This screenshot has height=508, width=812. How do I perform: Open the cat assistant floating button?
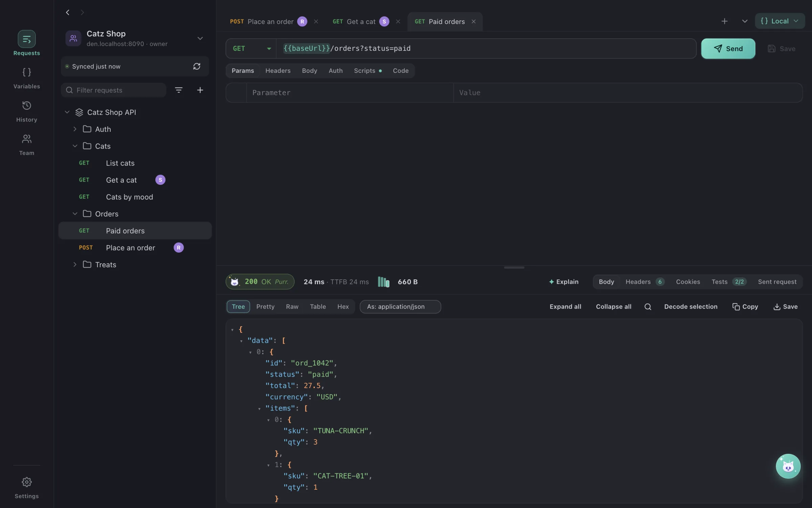pos(788,466)
